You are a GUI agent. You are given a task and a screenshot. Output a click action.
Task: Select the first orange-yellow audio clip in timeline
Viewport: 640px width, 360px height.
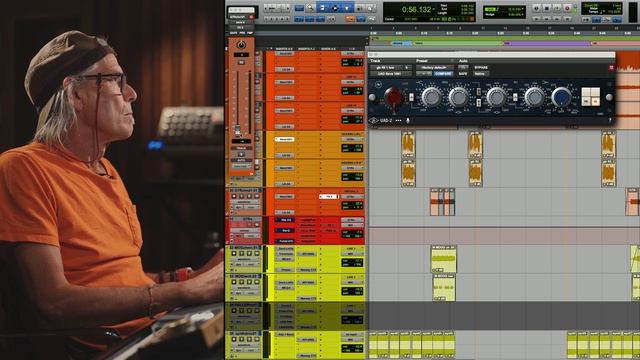coord(408,144)
